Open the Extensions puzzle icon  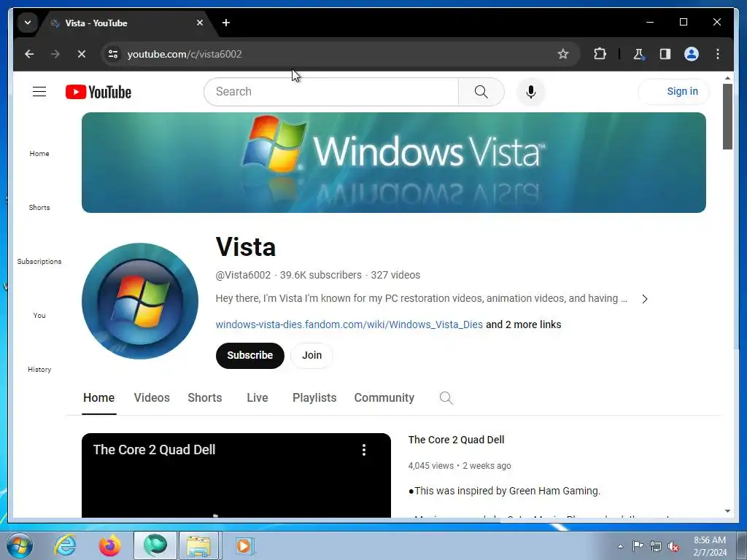600,54
